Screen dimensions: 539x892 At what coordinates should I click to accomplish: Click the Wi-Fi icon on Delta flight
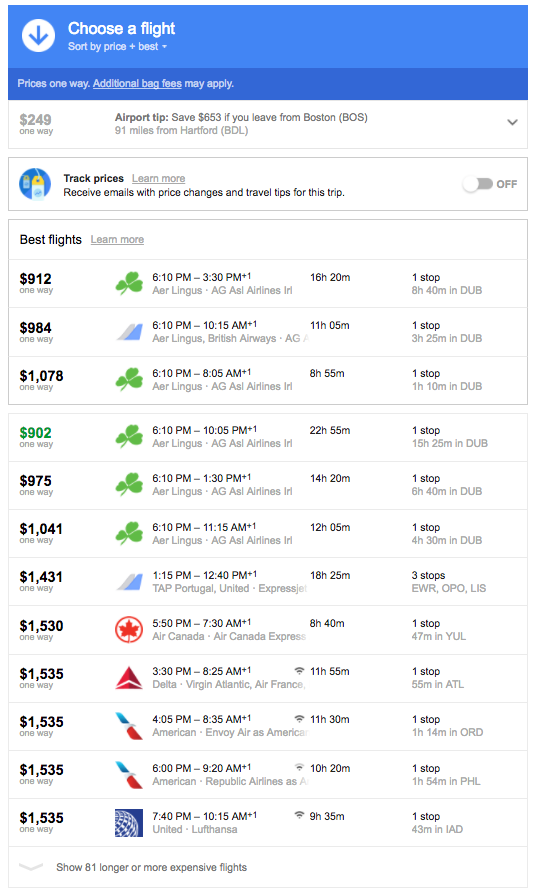coord(299,671)
